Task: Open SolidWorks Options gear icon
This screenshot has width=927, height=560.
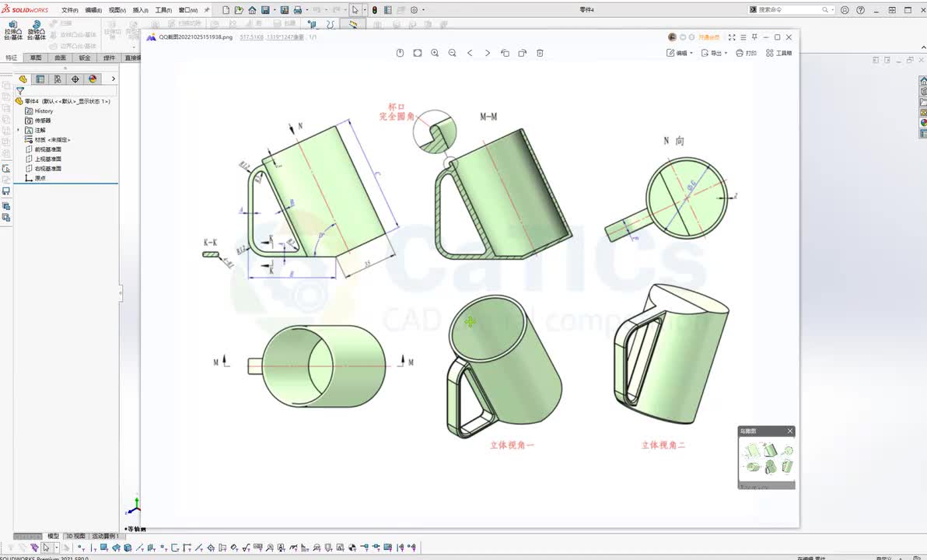Action: 414,10
